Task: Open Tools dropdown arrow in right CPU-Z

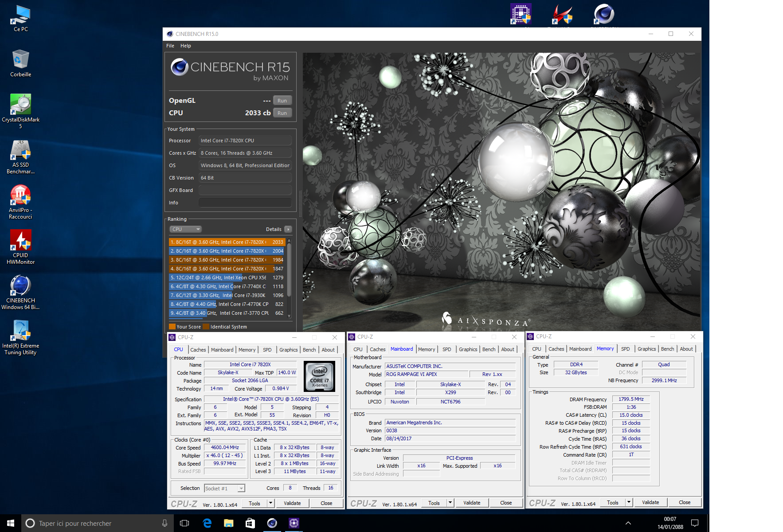Action: pos(629,502)
